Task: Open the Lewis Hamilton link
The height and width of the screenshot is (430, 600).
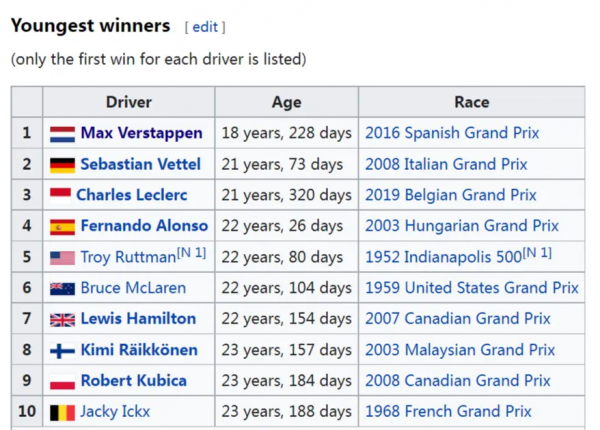Action: [138, 319]
